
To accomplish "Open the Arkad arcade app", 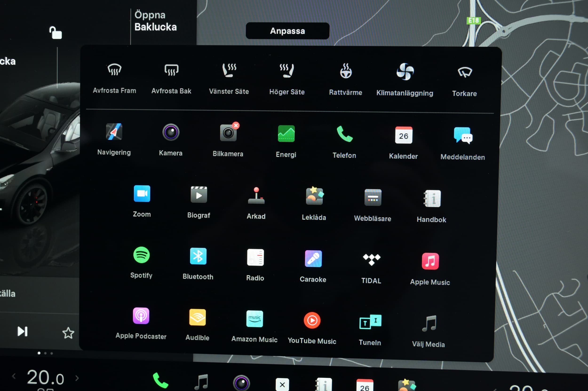I will 256,203.
